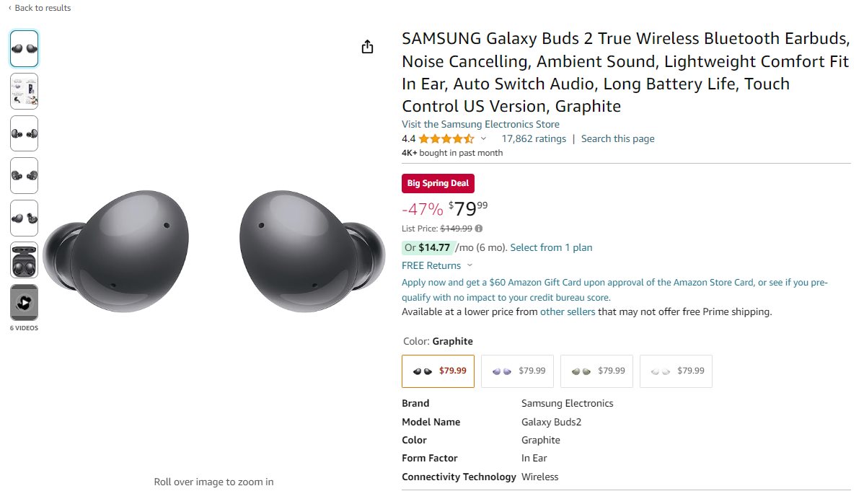
Task: Expand the rating breakdown chevron next to 4.4
Action: pos(483,138)
